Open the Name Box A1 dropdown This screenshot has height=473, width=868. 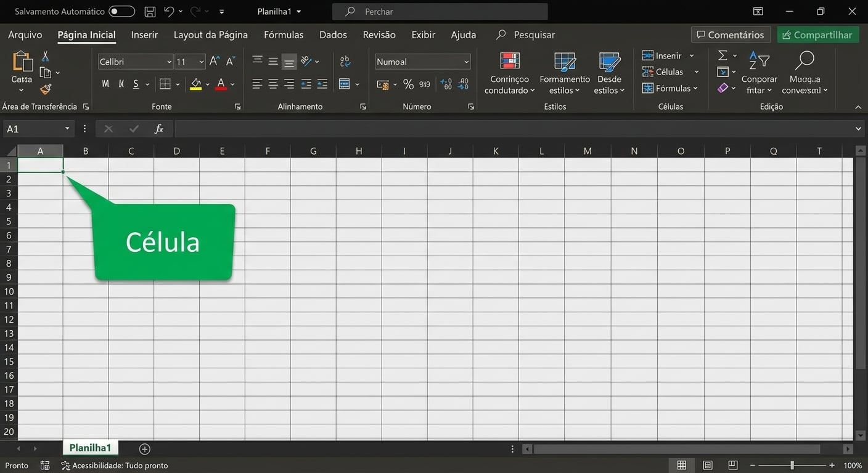pyautogui.click(x=67, y=129)
